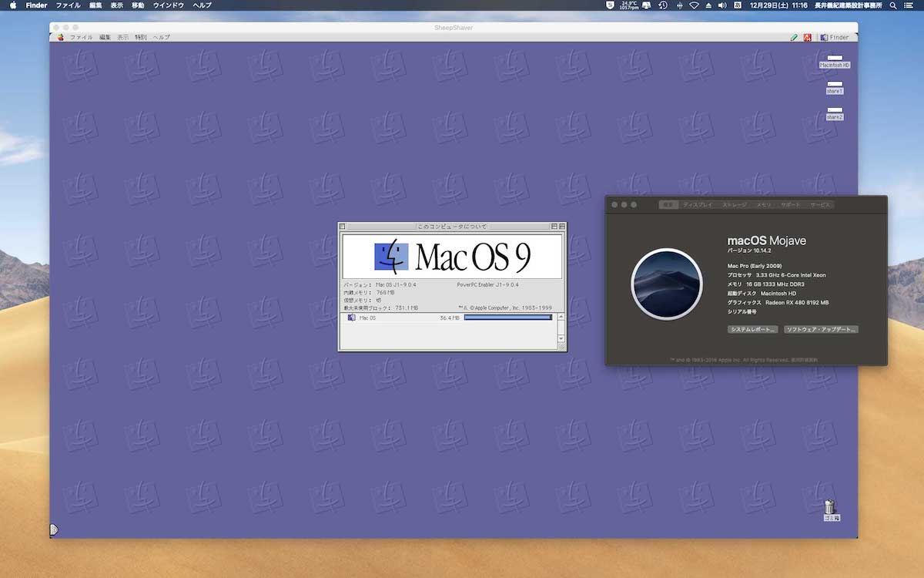The width and height of the screenshot is (924, 578).
Task: Open Spotlight search in menu bar
Action: point(894,5)
